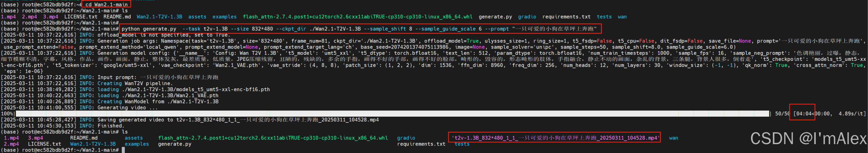Click the cursor block at the last prompt
This screenshot has width=868, height=153.
pos(123,150)
